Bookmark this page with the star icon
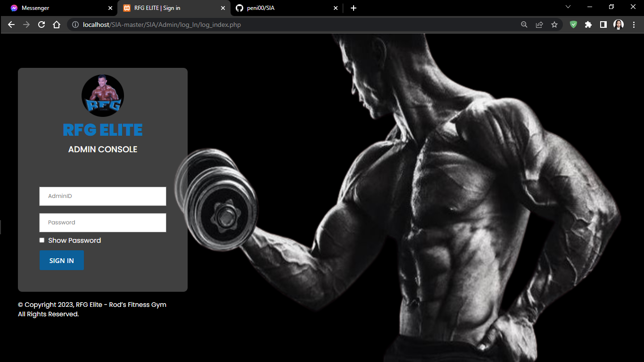The height and width of the screenshot is (362, 644). (554, 25)
